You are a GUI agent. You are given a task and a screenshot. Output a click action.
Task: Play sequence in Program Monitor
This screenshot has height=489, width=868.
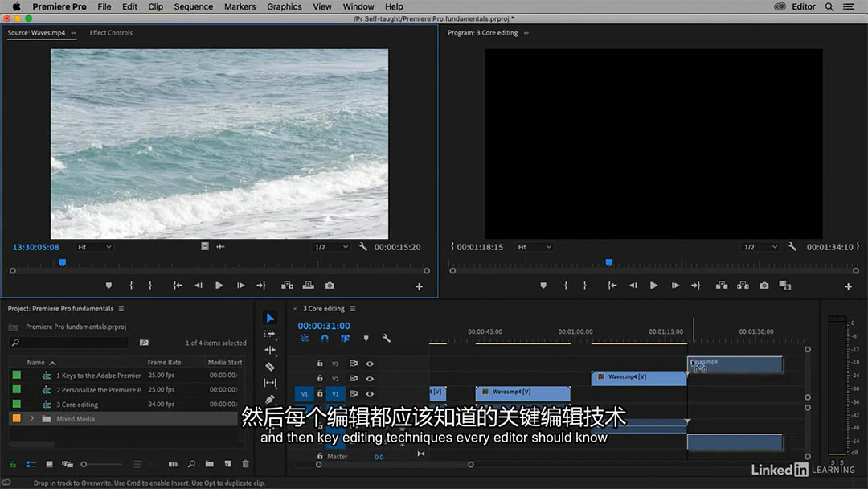pyautogui.click(x=653, y=286)
